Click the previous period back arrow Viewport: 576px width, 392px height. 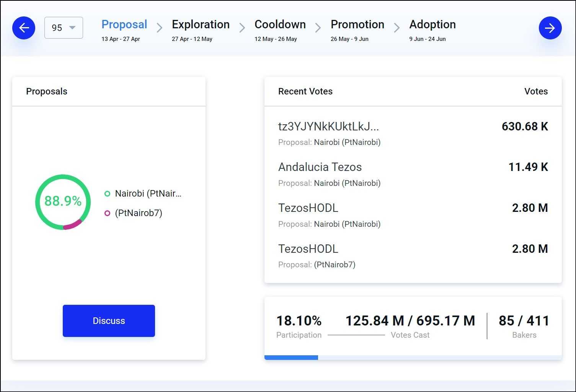point(24,28)
